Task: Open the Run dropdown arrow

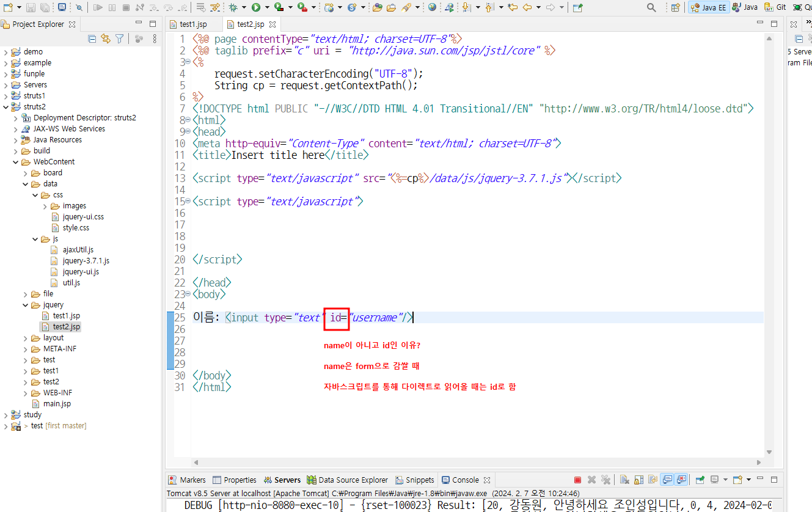Action: (x=267, y=7)
